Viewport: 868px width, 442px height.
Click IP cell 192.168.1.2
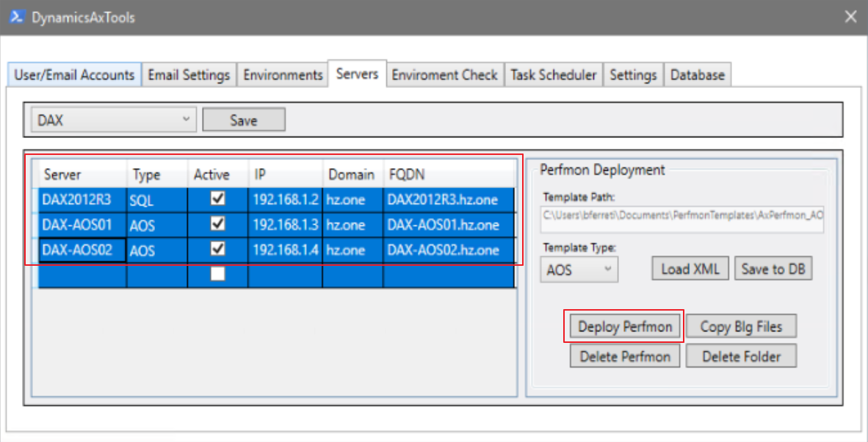pos(285,200)
